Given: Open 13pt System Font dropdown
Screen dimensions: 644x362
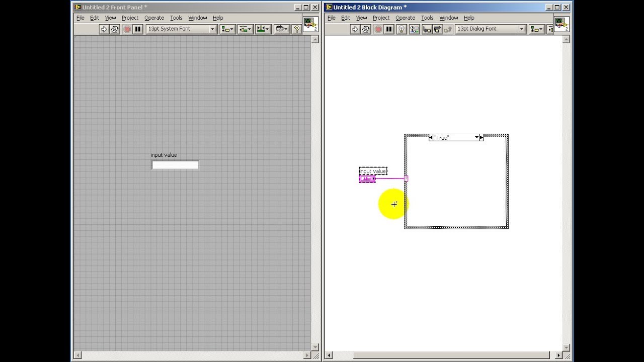Looking at the screenshot, I should coord(181,29).
